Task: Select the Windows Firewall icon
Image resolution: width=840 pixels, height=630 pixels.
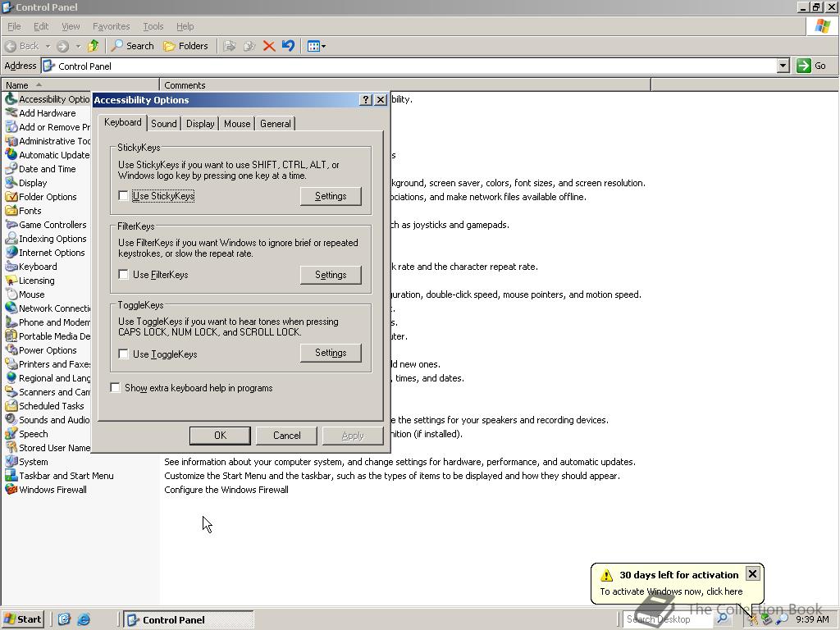Action: pyautogui.click(x=11, y=489)
